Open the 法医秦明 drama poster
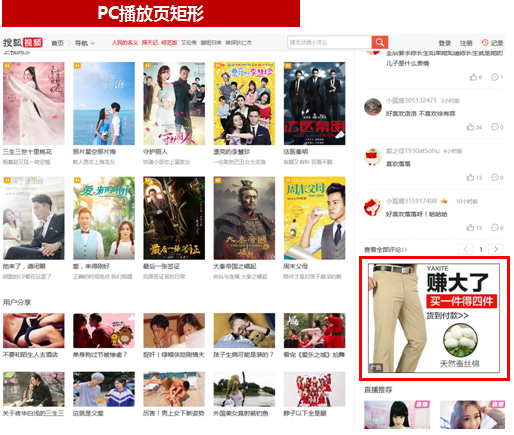 [314, 103]
